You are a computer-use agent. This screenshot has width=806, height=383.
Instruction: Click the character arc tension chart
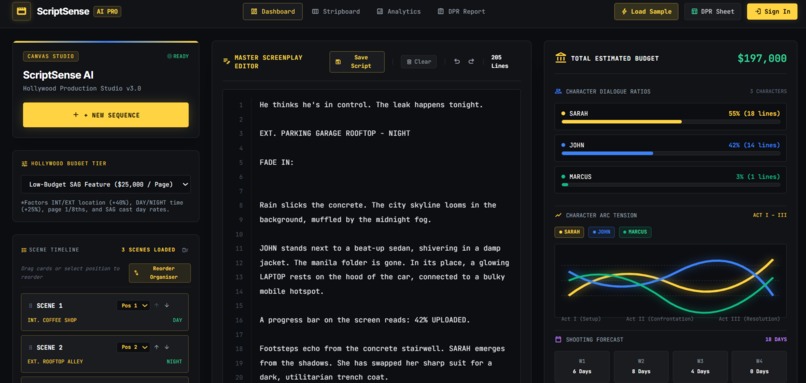point(670,281)
